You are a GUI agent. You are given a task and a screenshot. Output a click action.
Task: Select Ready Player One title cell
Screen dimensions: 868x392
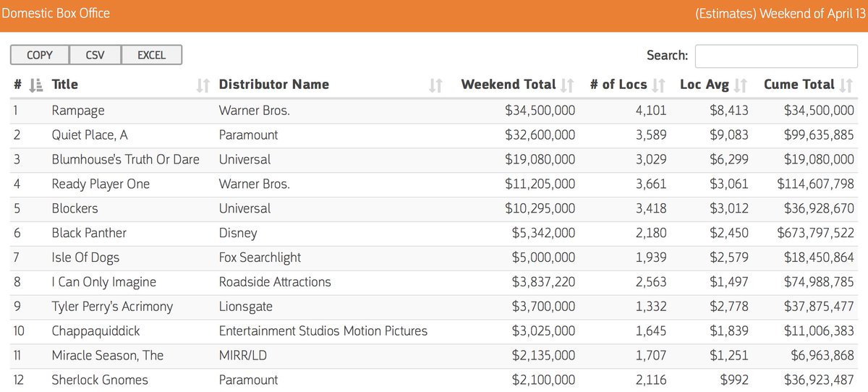coord(101,184)
